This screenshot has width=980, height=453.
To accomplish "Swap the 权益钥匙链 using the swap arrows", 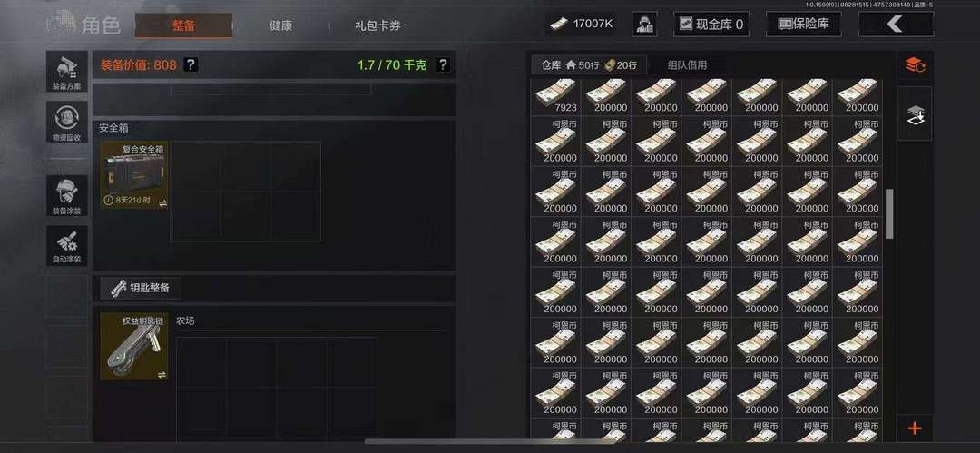I will pyautogui.click(x=162, y=374).
